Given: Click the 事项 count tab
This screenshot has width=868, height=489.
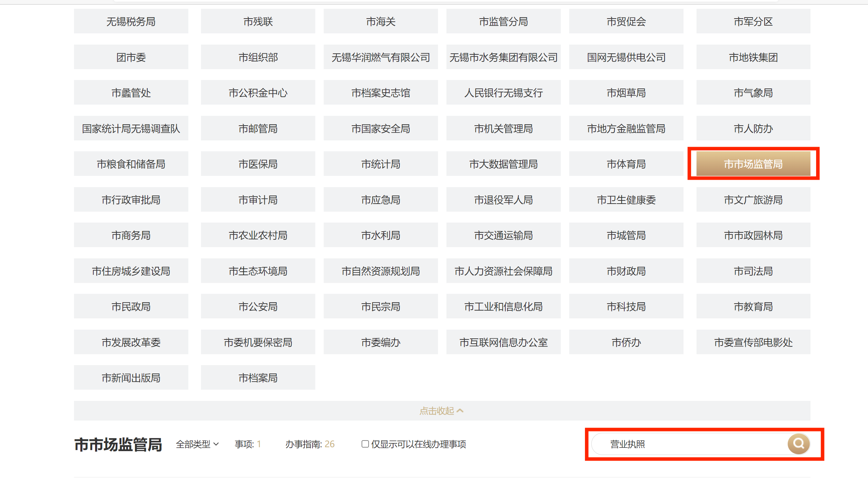Looking at the screenshot, I should [248, 444].
